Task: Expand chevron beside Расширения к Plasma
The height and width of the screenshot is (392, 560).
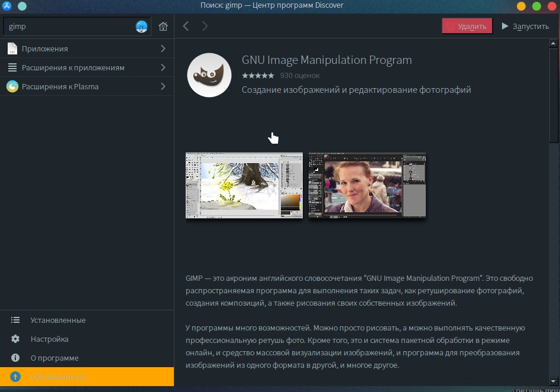Action: click(x=163, y=86)
